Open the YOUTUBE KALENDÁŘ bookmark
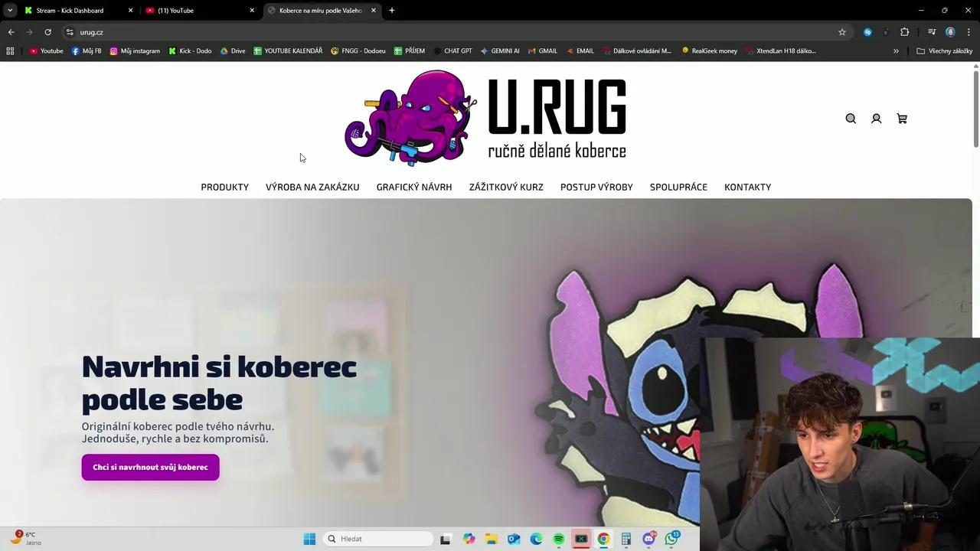The width and height of the screenshot is (980, 551). (288, 51)
